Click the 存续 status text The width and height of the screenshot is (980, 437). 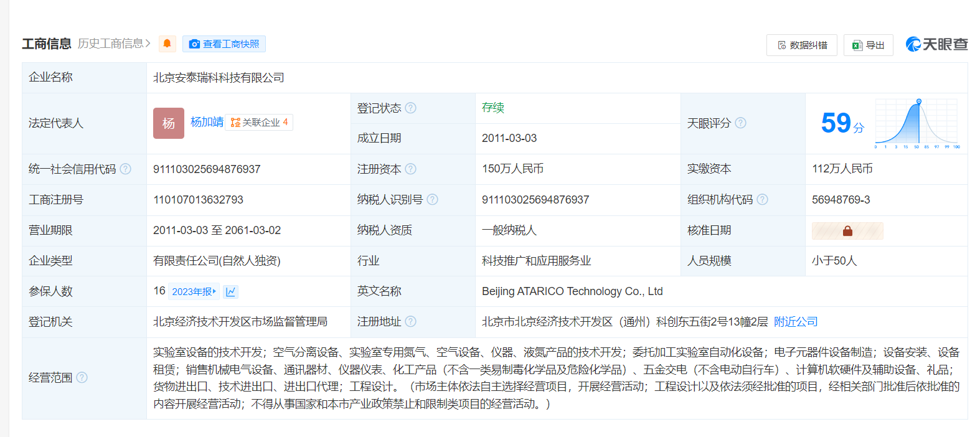[492, 108]
